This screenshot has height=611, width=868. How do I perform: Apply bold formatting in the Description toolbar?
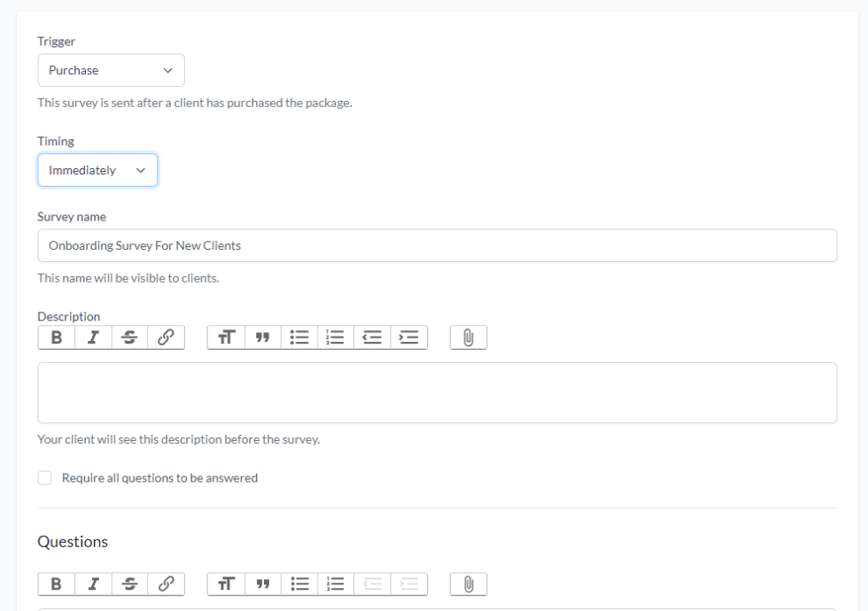pyautogui.click(x=56, y=336)
